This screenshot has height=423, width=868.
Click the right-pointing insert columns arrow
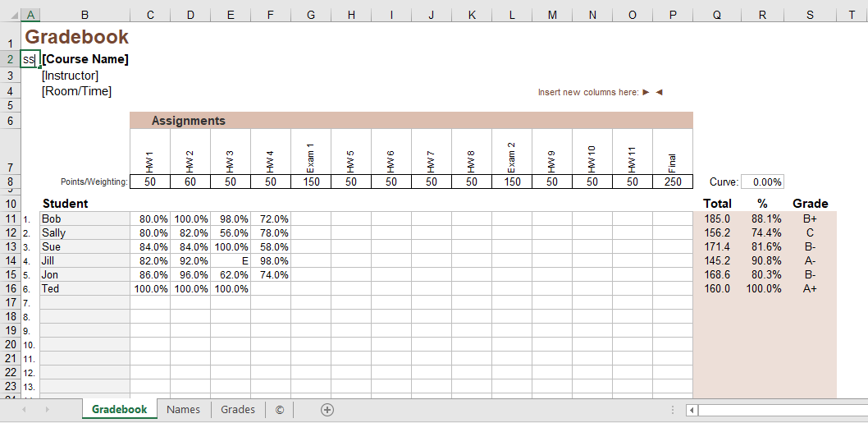tap(646, 92)
